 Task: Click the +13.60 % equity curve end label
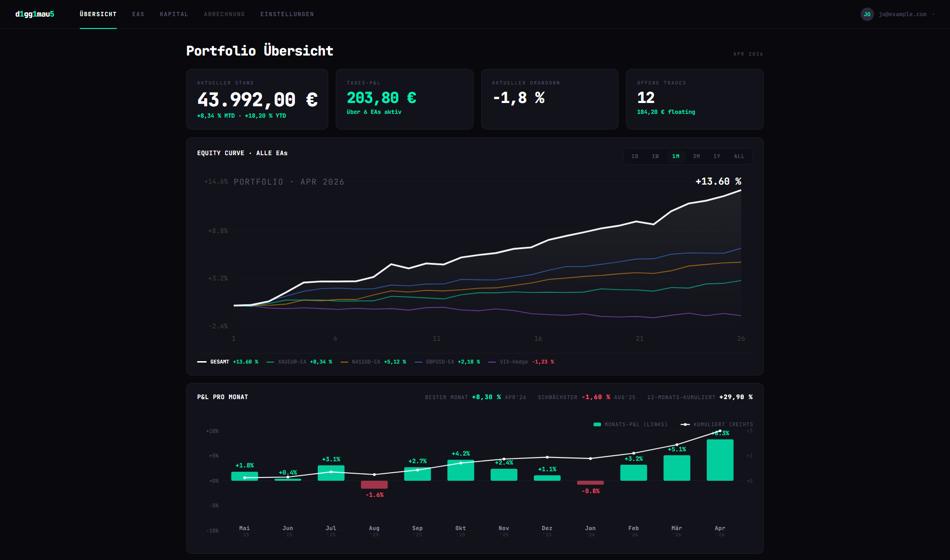[x=718, y=181]
